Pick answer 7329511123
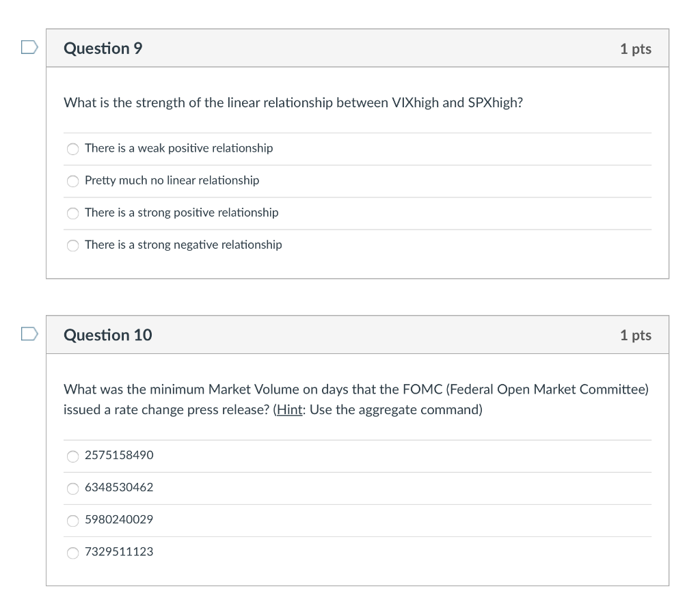 click(72, 553)
